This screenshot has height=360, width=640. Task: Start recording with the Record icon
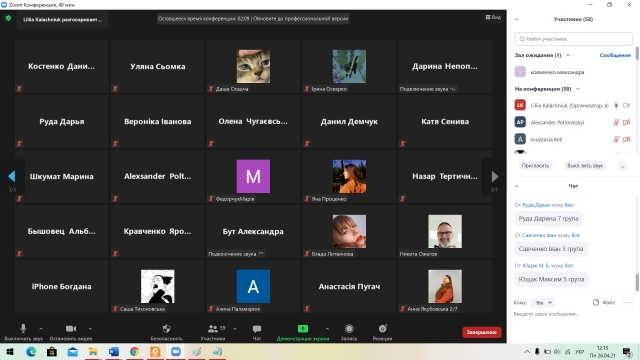point(349,329)
